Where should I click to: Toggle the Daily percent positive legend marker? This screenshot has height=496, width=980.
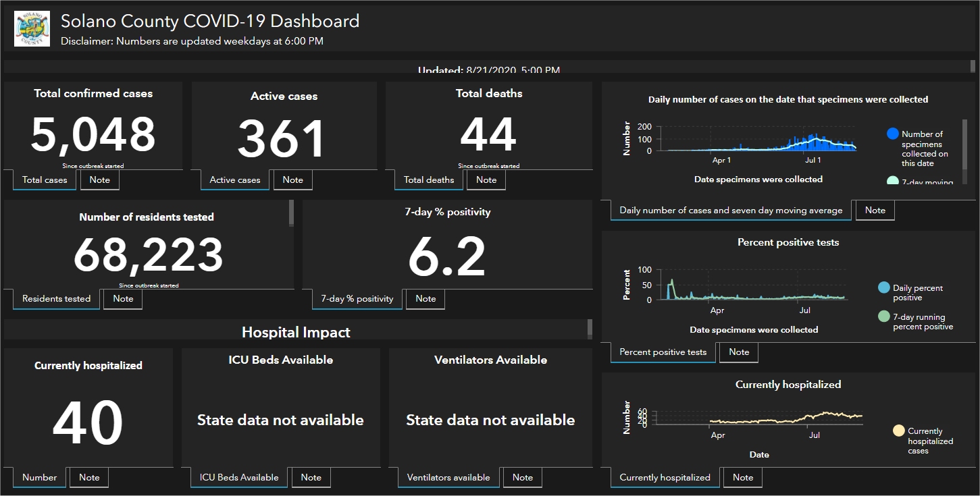(883, 288)
